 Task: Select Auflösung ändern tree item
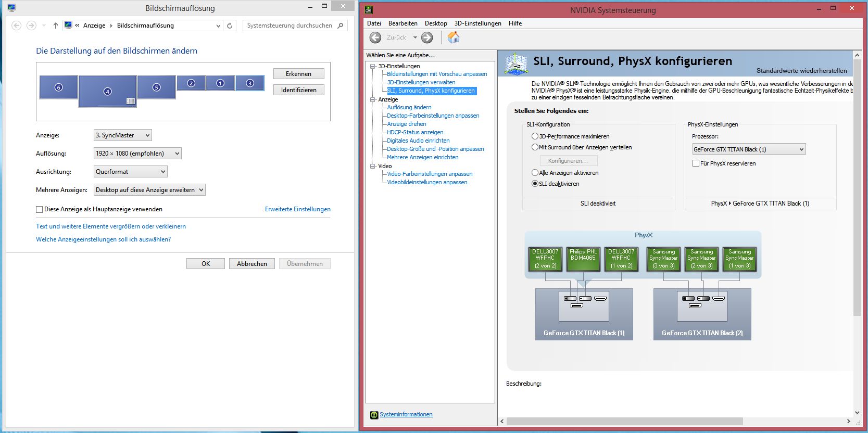coord(409,107)
